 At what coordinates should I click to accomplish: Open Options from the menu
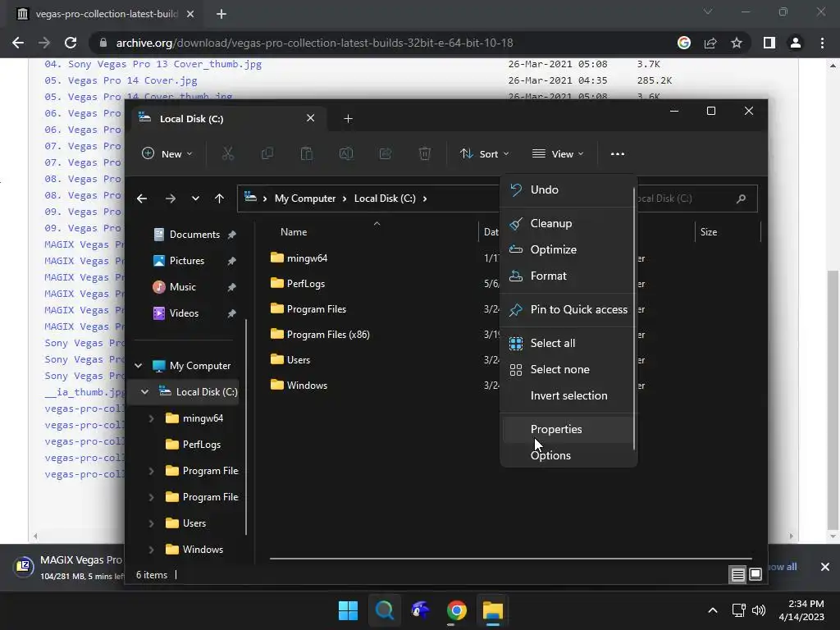(x=568, y=456)
